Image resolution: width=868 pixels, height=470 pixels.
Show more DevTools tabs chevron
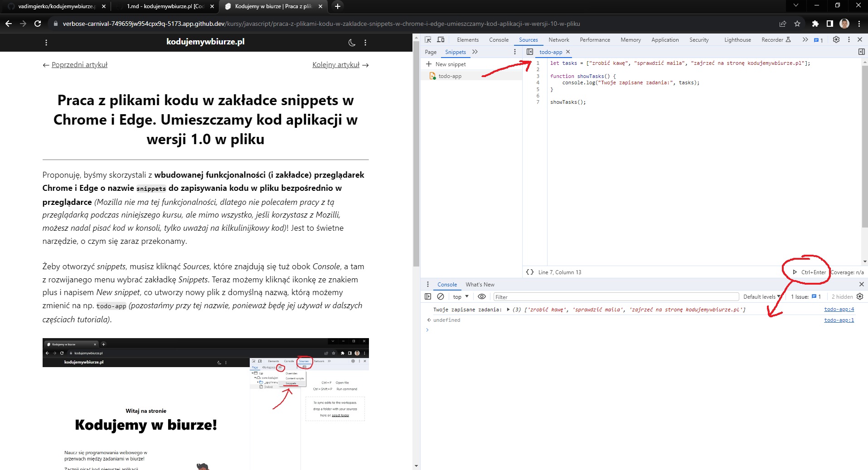pos(805,40)
